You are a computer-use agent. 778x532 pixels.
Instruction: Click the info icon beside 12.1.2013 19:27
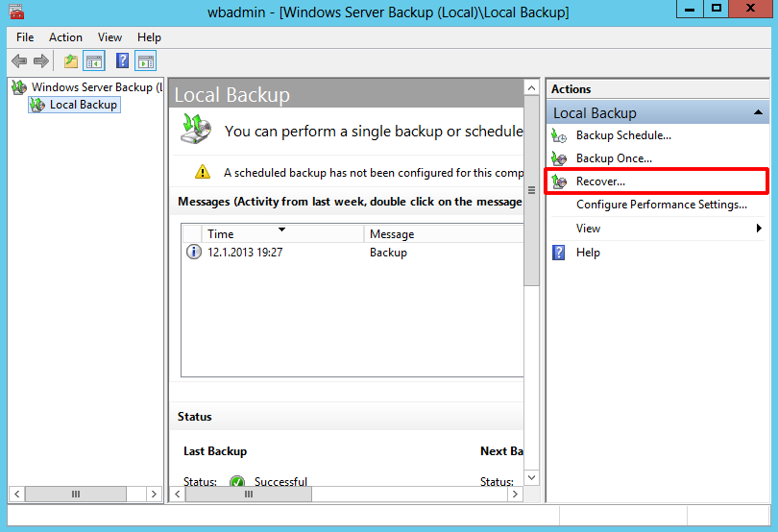coord(193,252)
